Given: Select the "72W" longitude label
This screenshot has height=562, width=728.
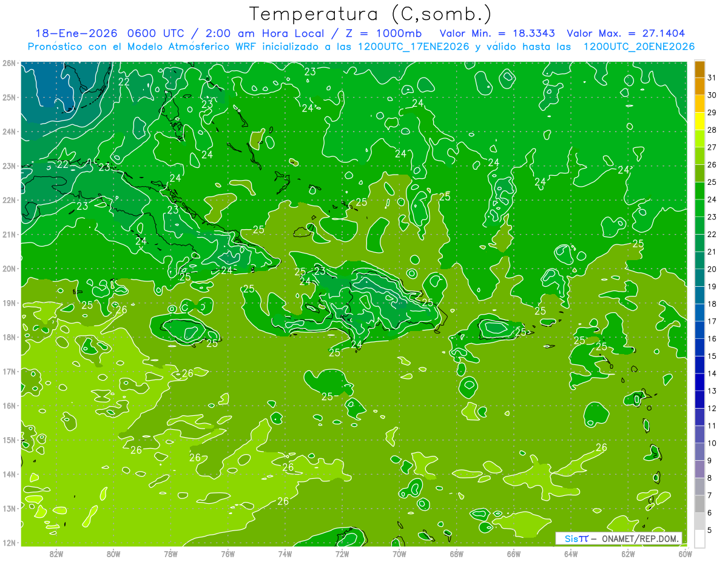Looking at the screenshot, I should tap(342, 554).
